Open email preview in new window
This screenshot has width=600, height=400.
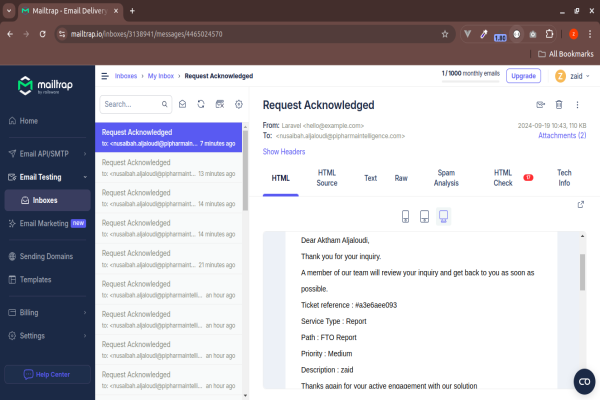pos(581,205)
